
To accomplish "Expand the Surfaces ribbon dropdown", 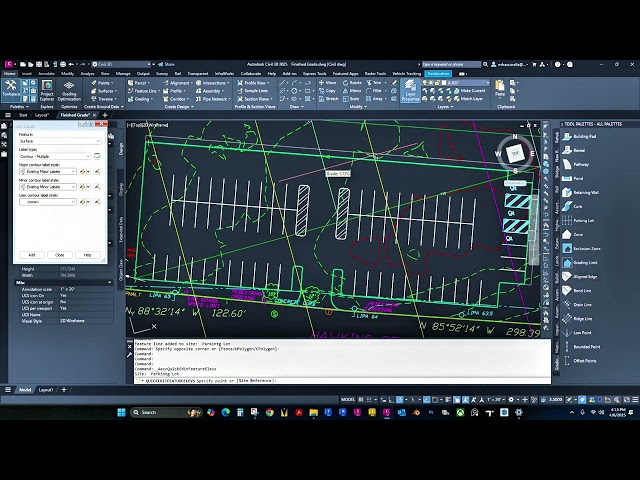I will pos(104,91).
